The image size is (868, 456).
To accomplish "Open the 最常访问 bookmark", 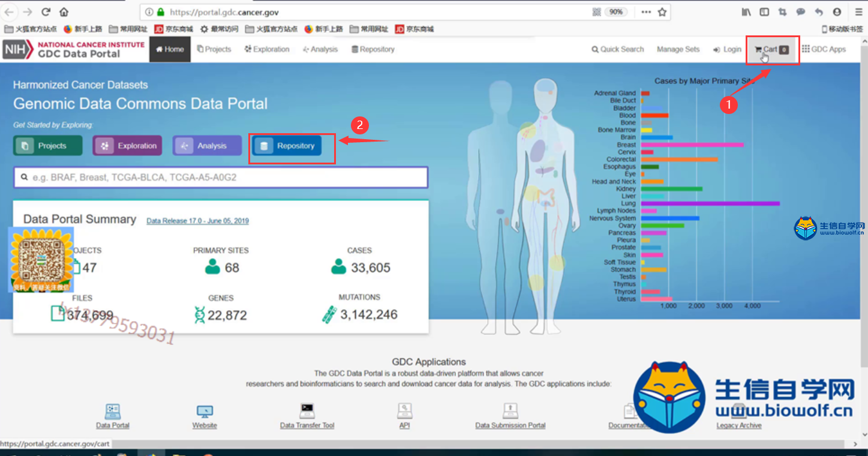I will point(220,29).
